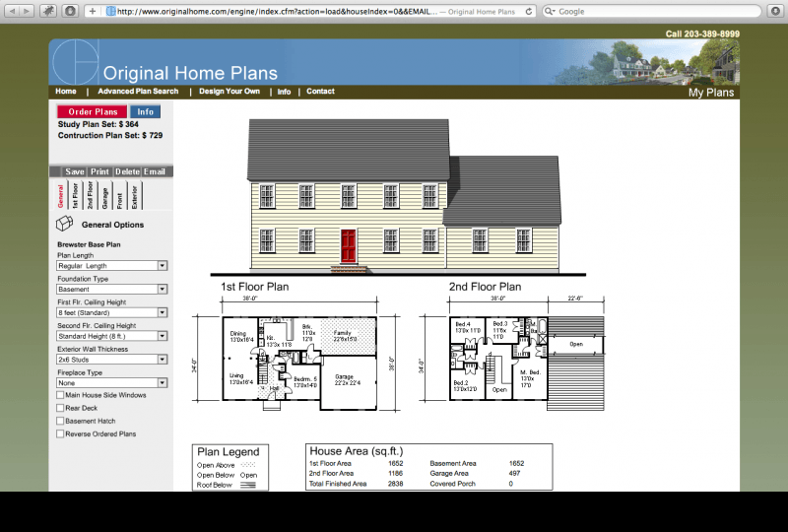Click the Google search magnifier icon
This screenshot has width=788, height=532.
click(550, 11)
